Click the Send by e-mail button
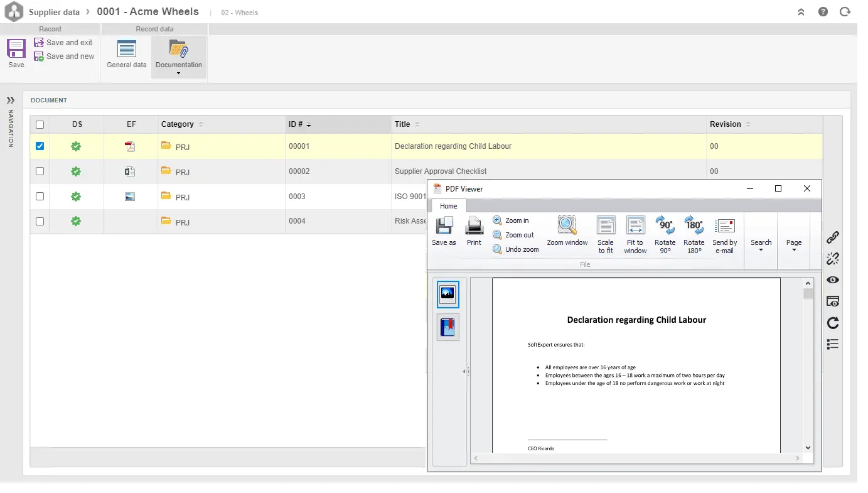The width and height of the screenshot is (868, 493). click(x=725, y=234)
